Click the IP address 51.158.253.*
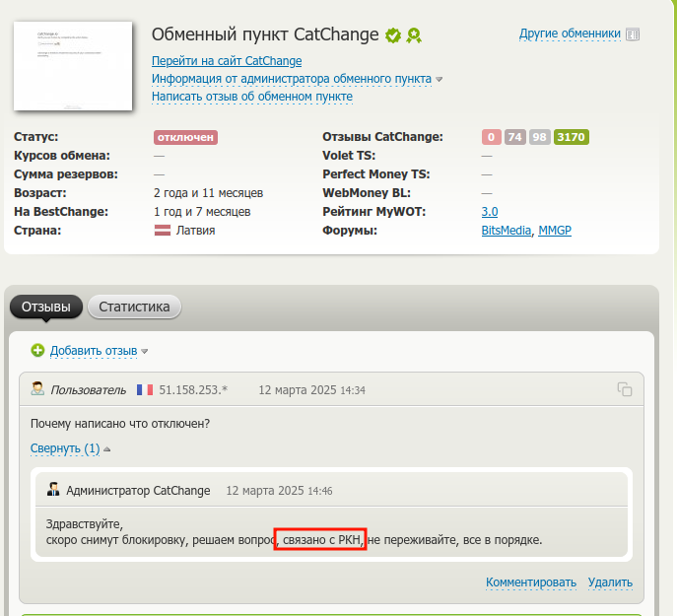 (193, 390)
